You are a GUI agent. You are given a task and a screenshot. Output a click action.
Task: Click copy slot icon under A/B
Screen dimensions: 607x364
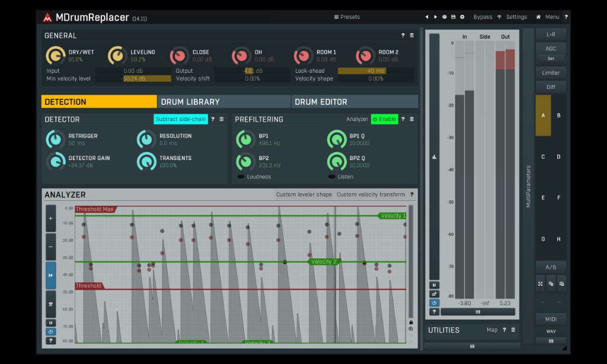[x=551, y=284]
